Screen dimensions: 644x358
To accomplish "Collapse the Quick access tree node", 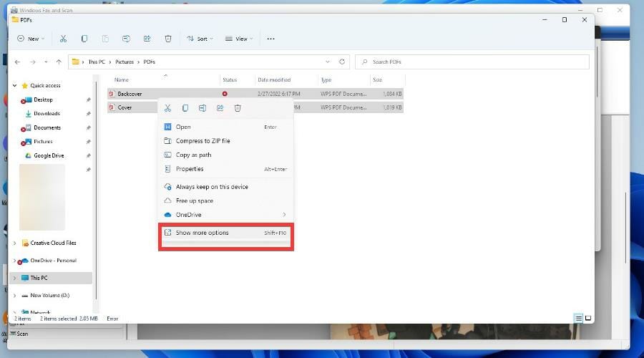I will click(x=14, y=85).
